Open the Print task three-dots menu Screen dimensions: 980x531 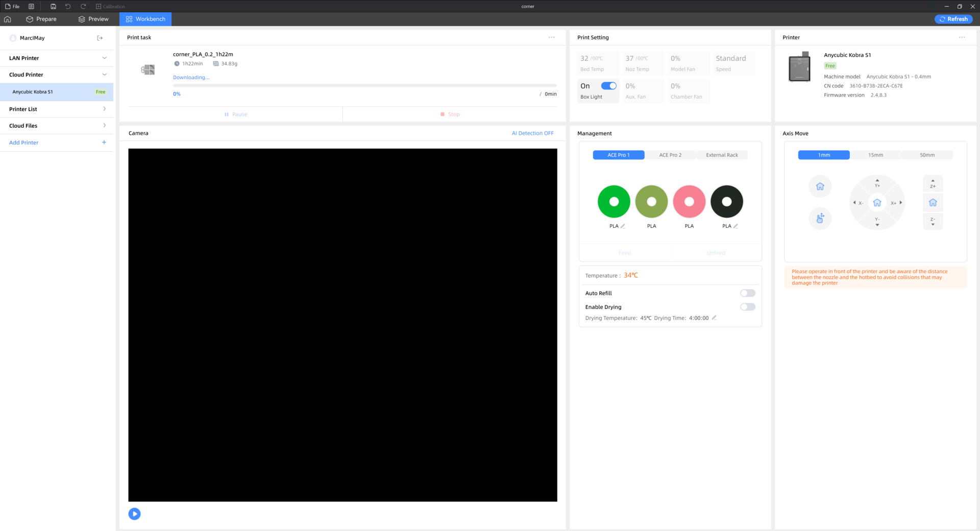[x=552, y=37]
